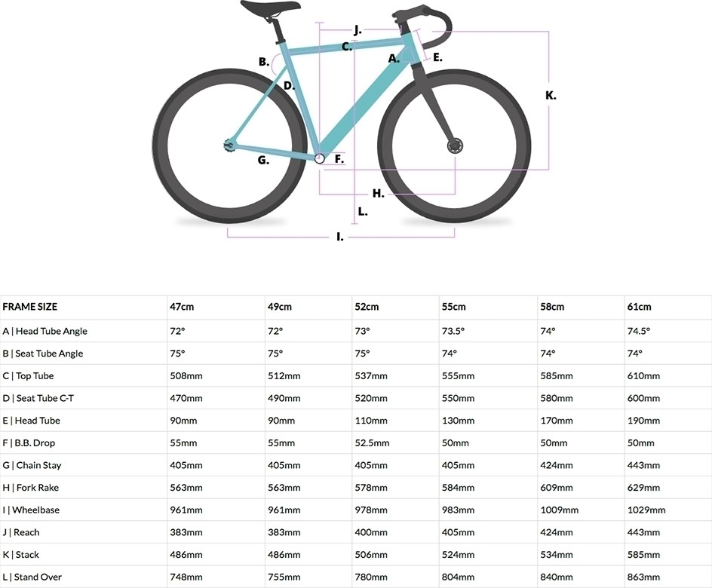Click the rear wheel cog
Viewport: 712px width, 588px height.
tap(229, 145)
